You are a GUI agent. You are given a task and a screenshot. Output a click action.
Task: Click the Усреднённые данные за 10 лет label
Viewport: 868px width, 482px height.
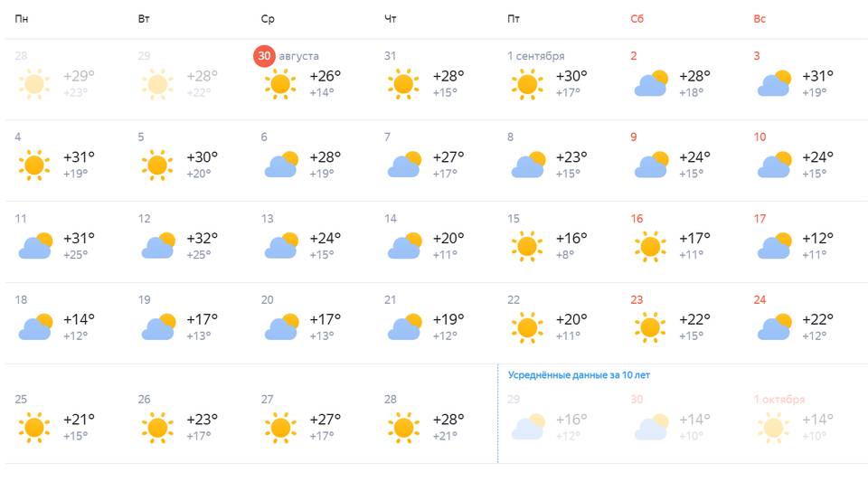[579, 374]
